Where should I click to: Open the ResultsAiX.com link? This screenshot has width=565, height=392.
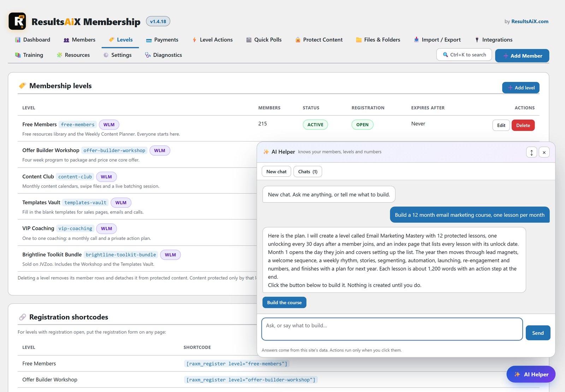pyautogui.click(x=530, y=22)
